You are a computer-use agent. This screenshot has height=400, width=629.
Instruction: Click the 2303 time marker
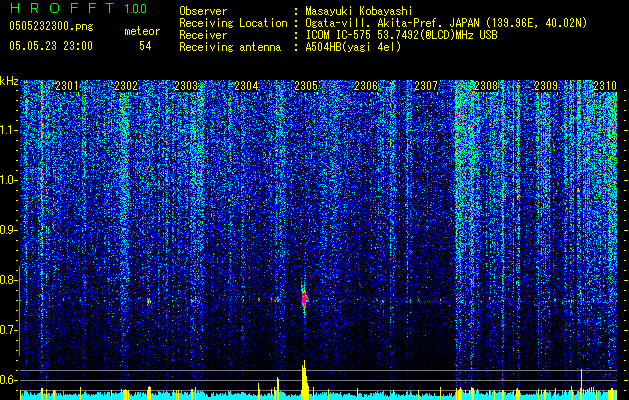point(186,86)
